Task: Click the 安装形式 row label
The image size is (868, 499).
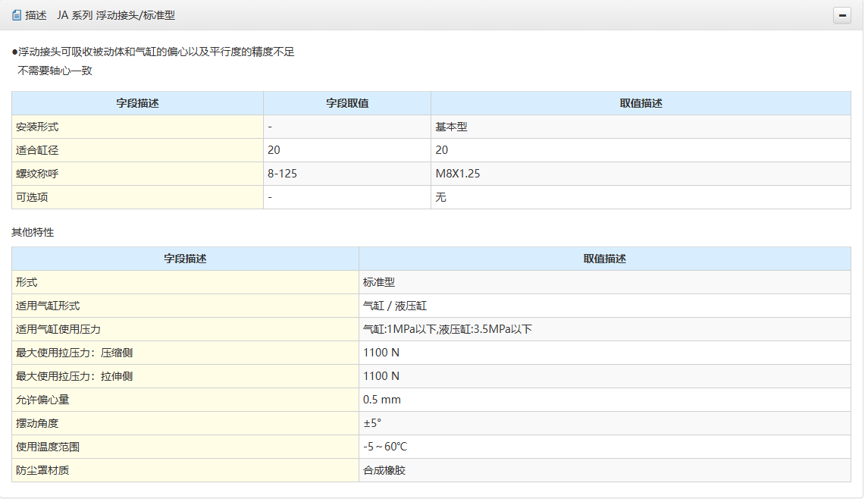Action: tap(37, 127)
